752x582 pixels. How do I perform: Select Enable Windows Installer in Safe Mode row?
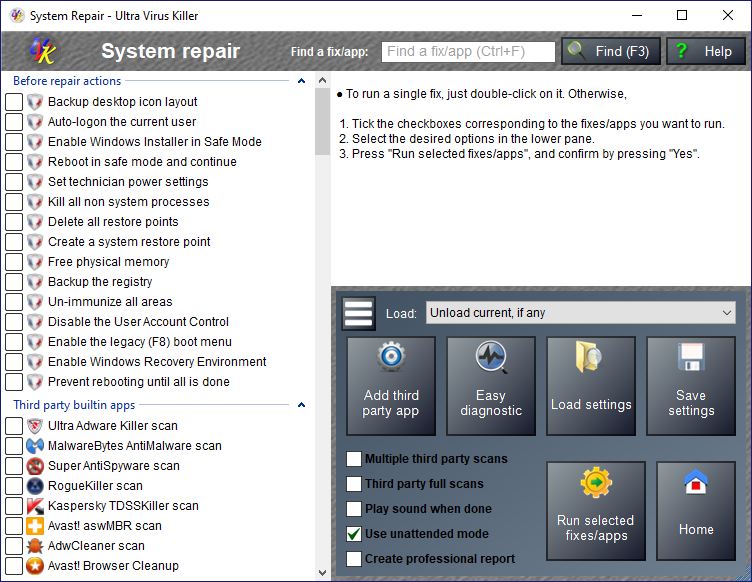(x=155, y=142)
